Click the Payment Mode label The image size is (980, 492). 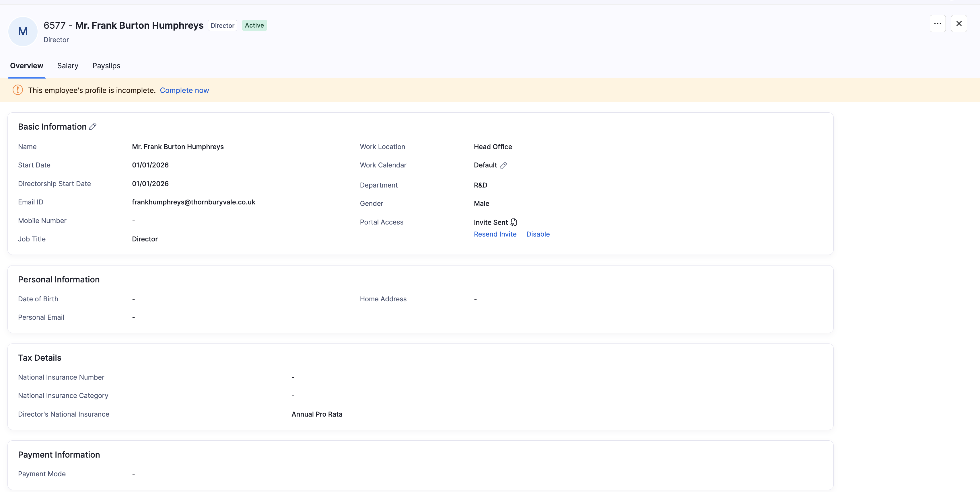[x=42, y=474]
